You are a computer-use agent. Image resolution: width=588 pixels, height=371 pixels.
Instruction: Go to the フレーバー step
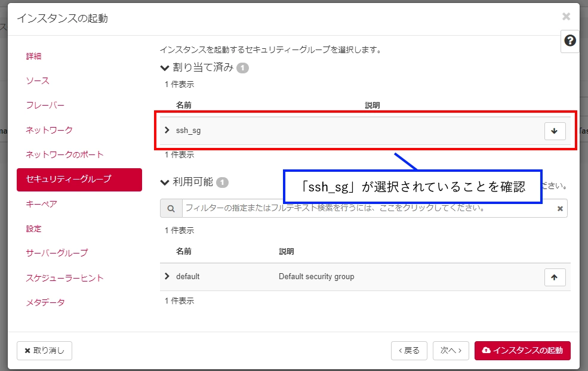pos(45,105)
